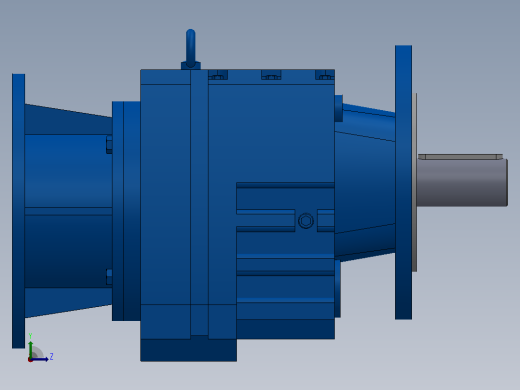This screenshot has height=390, width=520.
Task: Pick the upper hex bolt on the input adapter
Action: (109, 145)
